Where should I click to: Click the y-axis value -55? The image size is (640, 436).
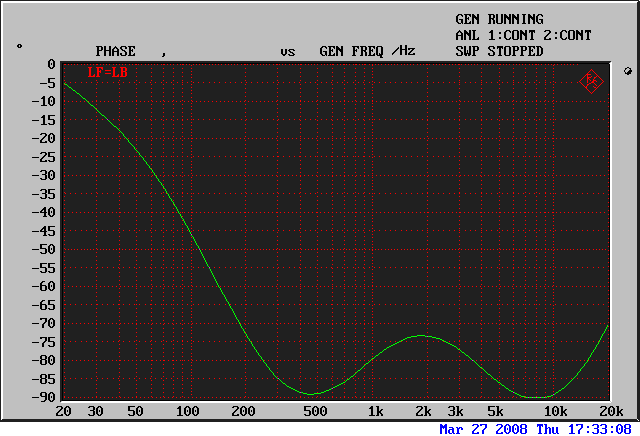click(x=44, y=268)
